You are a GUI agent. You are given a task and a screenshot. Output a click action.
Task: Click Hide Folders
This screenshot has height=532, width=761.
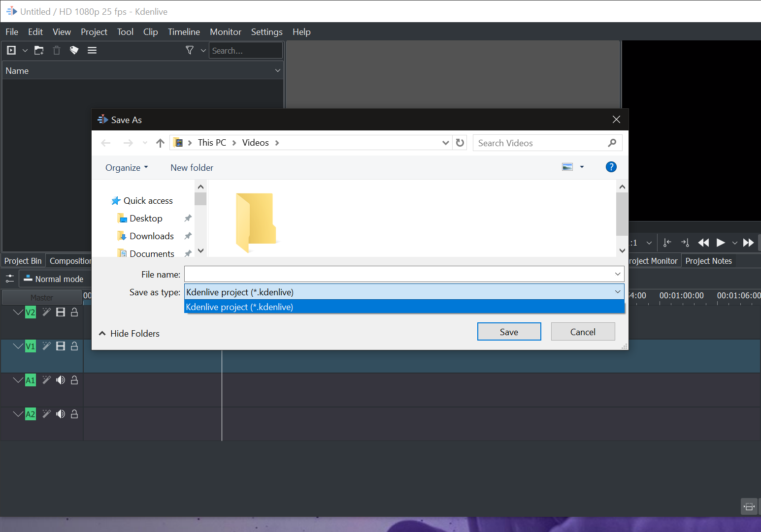130,333
